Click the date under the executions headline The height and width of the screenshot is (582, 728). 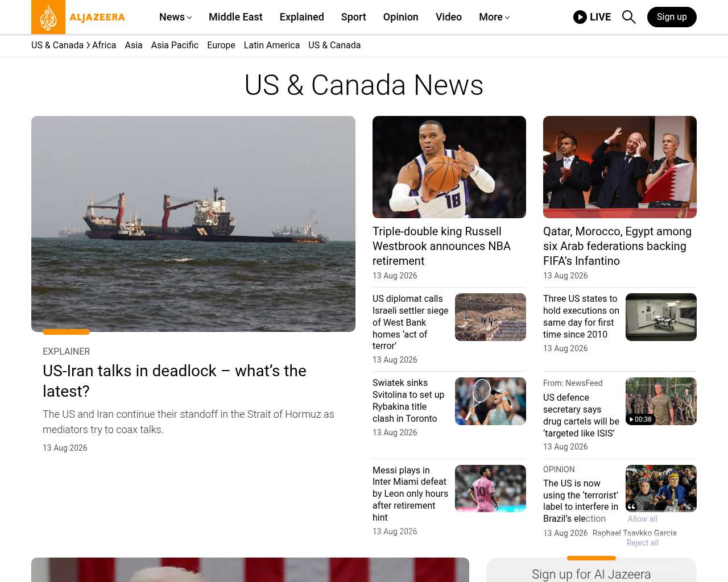[x=565, y=348]
